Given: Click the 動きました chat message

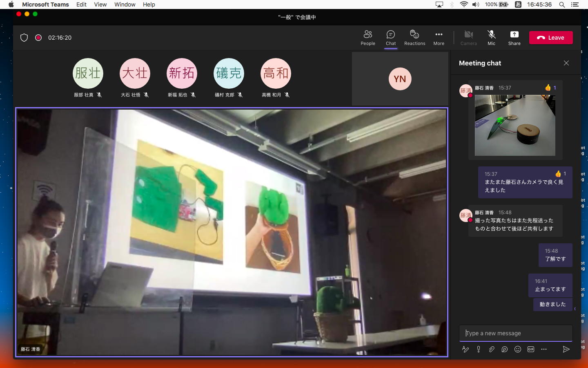Looking at the screenshot, I should (x=552, y=304).
